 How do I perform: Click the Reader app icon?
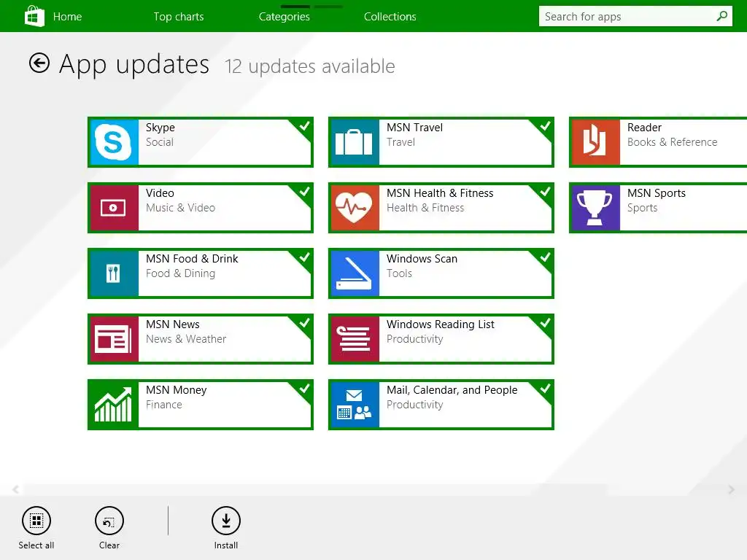pos(595,142)
